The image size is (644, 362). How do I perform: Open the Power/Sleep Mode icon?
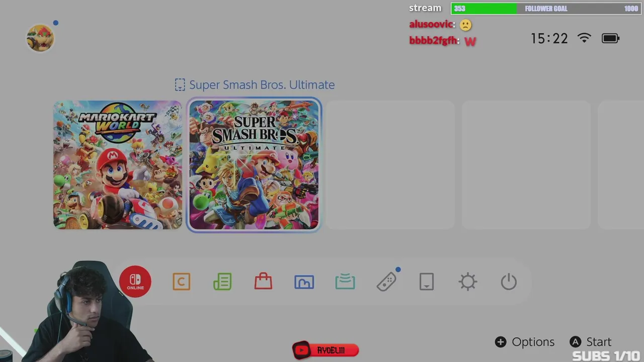coord(509,282)
